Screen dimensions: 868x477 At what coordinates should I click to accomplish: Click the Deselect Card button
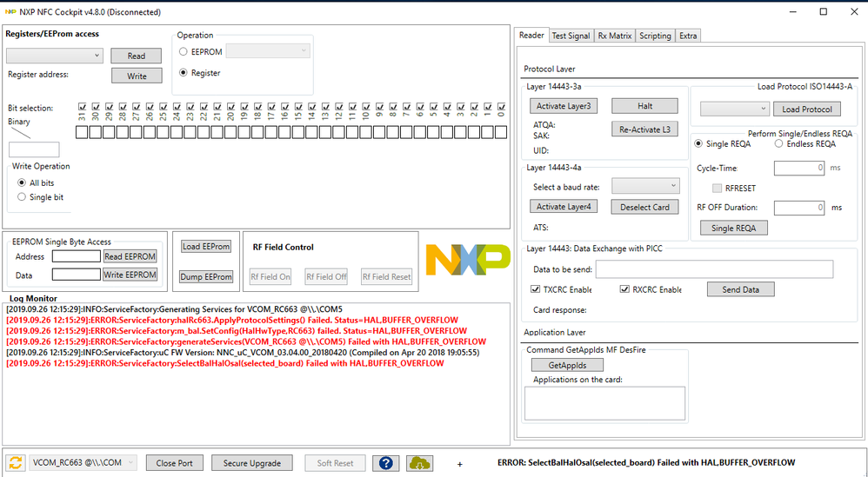coord(644,208)
